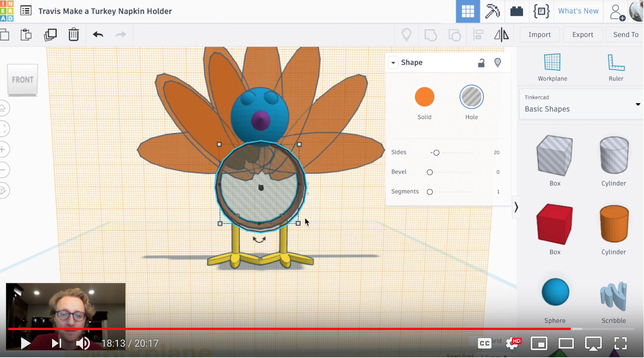Hide selected shape via panel lightbulb
This screenshot has height=358, width=644.
point(498,63)
